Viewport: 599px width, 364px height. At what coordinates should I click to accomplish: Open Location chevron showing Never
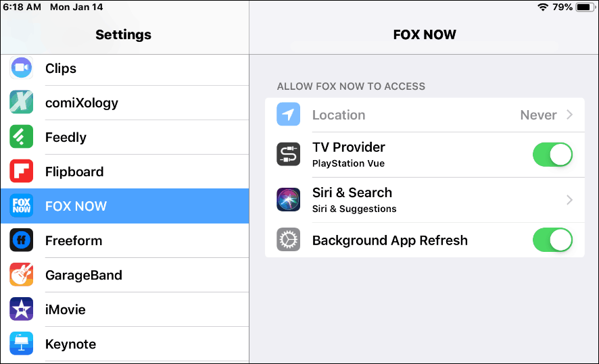click(569, 115)
